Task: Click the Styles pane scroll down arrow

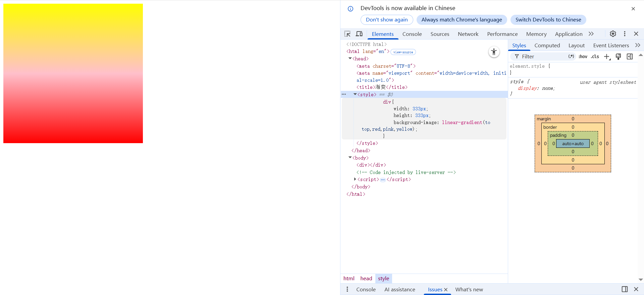Action: [x=641, y=280]
